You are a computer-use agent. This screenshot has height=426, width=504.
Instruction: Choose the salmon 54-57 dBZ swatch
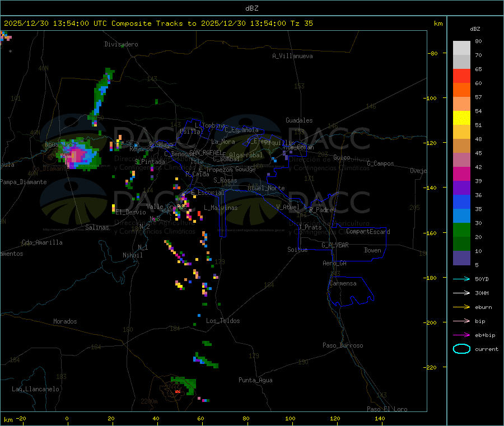(461, 104)
